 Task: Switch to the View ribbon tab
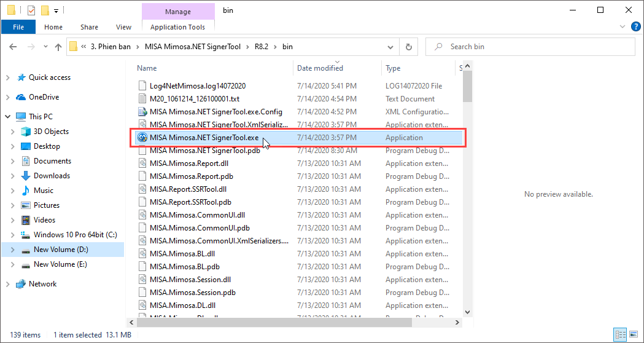[123, 27]
